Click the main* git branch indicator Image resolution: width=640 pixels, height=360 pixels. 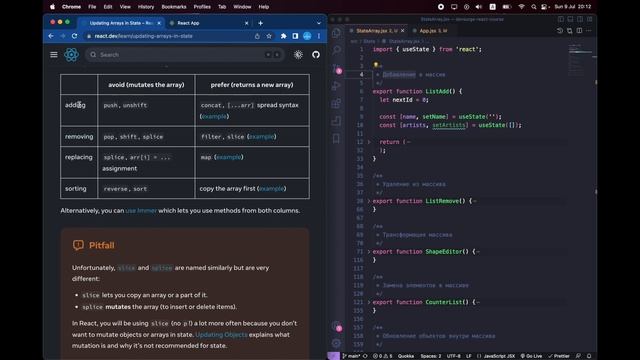tap(351, 356)
